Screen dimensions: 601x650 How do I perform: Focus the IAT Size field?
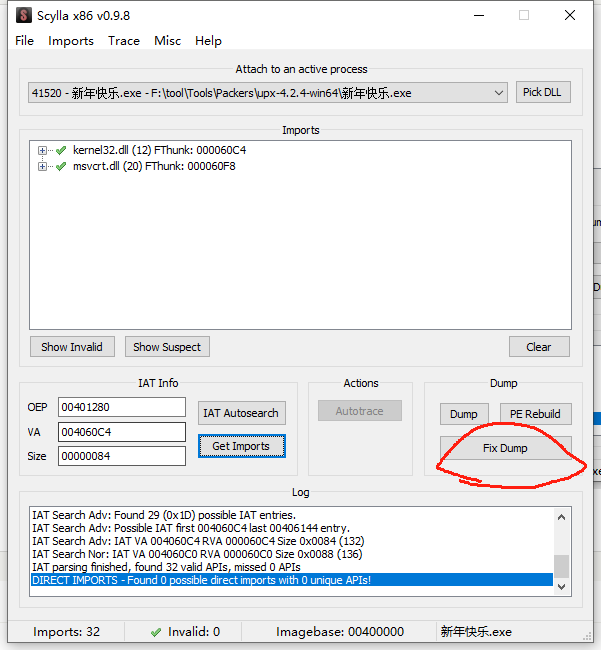122,456
